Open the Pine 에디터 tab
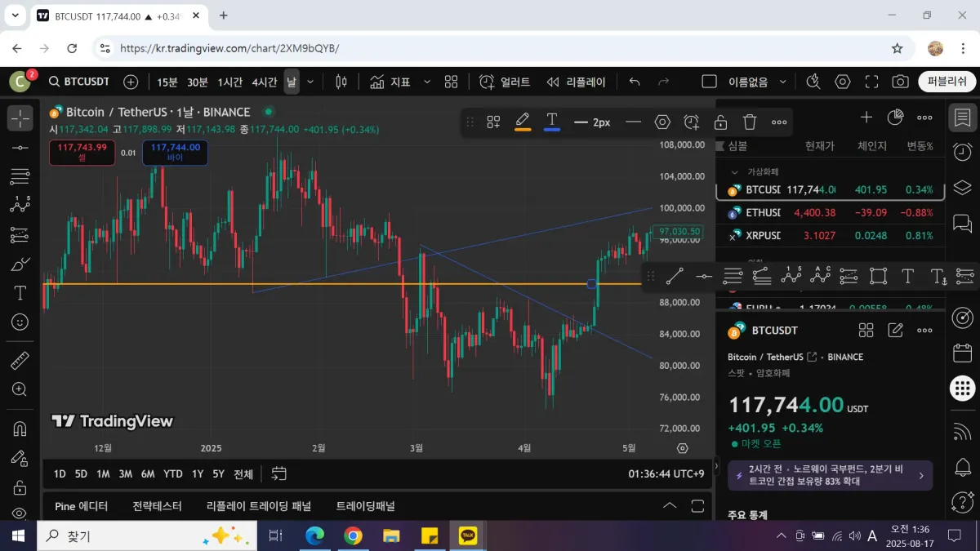This screenshot has width=980, height=551. coord(81,506)
